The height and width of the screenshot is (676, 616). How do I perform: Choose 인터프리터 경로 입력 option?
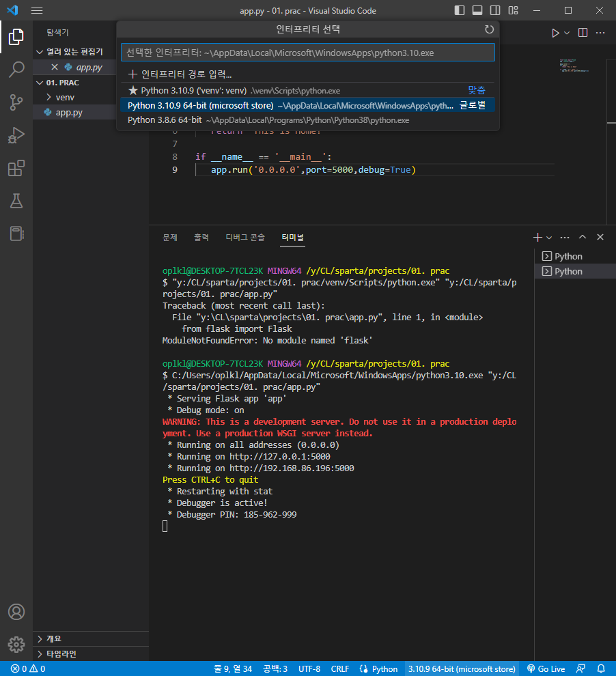(308, 74)
